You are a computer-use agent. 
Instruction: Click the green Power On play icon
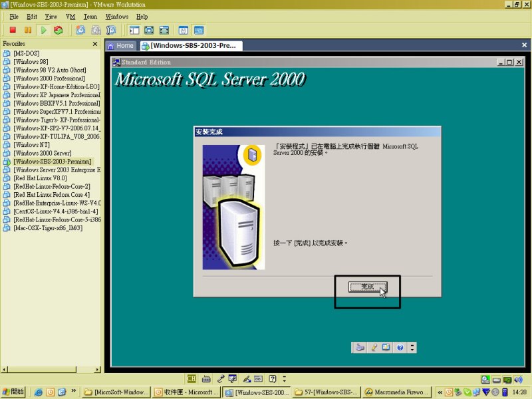tap(44, 30)
